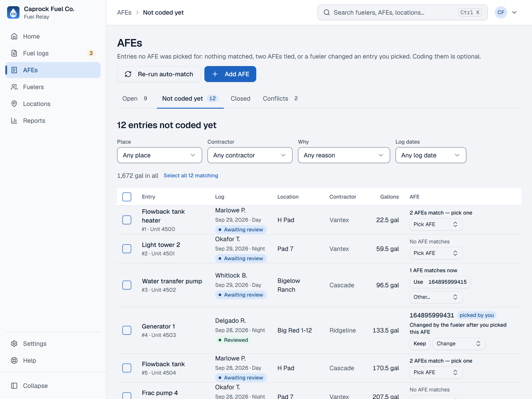Click the Reviewed badge on Generator 1
Image resolution: width=532 pixels, height=399 pixels.
point(233,340)
